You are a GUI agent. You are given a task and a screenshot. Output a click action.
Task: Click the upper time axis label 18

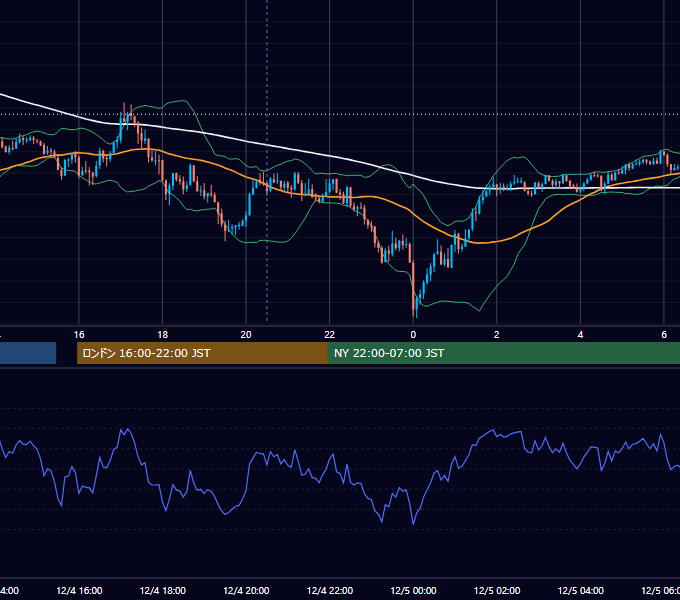(x=163, y=334)
